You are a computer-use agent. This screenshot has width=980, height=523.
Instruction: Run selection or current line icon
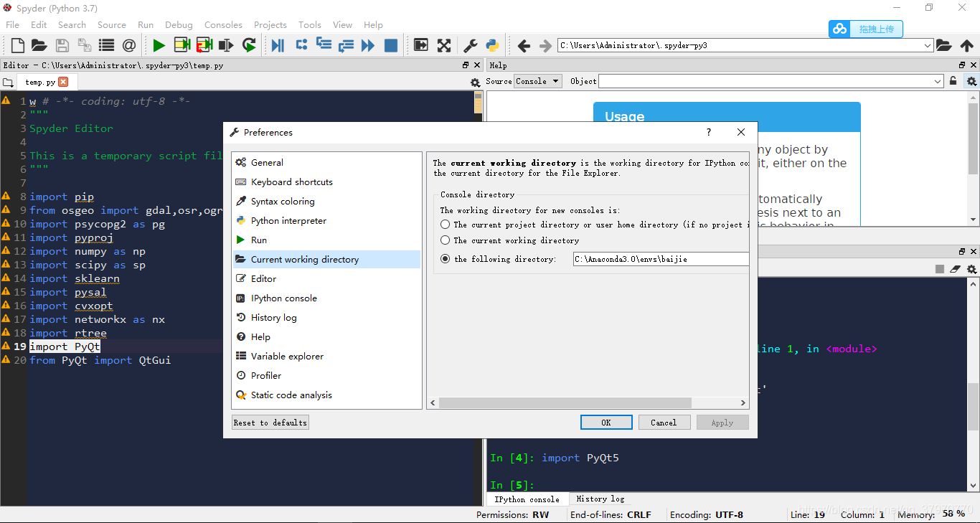point(226,45)
